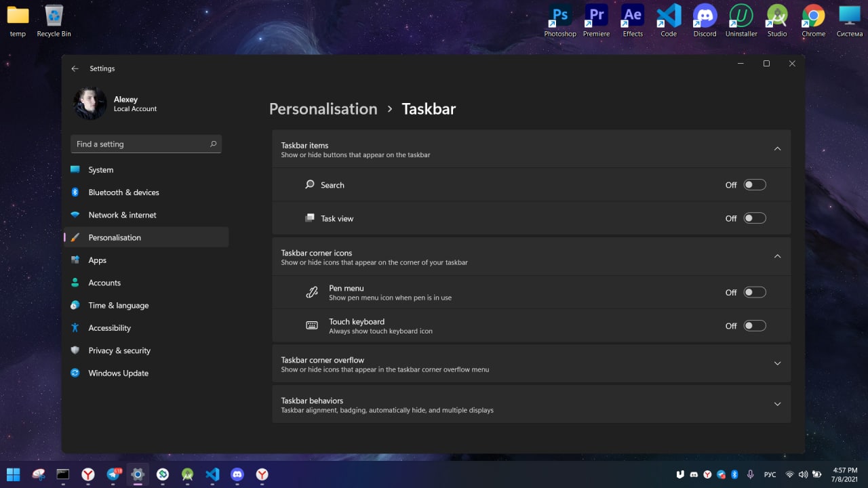Open the Uninstaller desktop shortcut
868x488 pixels.
tap(741, 21)
